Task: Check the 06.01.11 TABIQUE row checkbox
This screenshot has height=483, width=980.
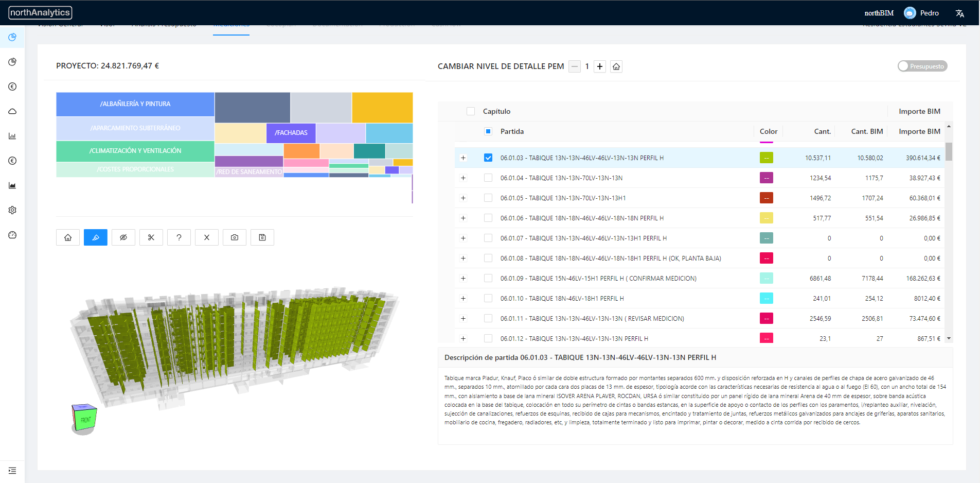Action: pos(488,318)
